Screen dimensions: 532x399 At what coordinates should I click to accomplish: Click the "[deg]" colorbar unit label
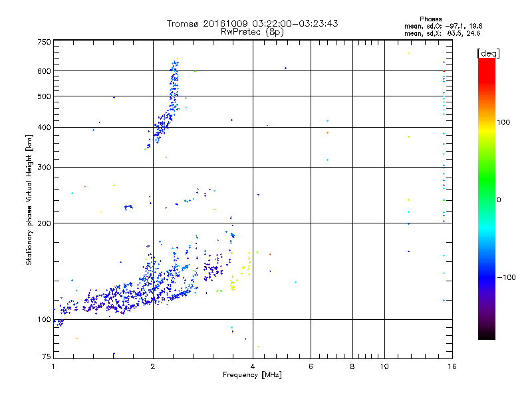(x=488, y=54)
